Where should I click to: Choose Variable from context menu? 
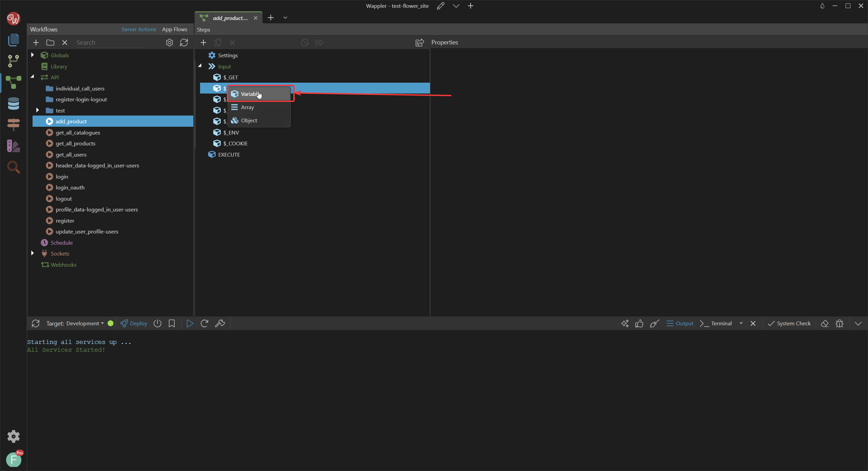[x=259, y=94]
